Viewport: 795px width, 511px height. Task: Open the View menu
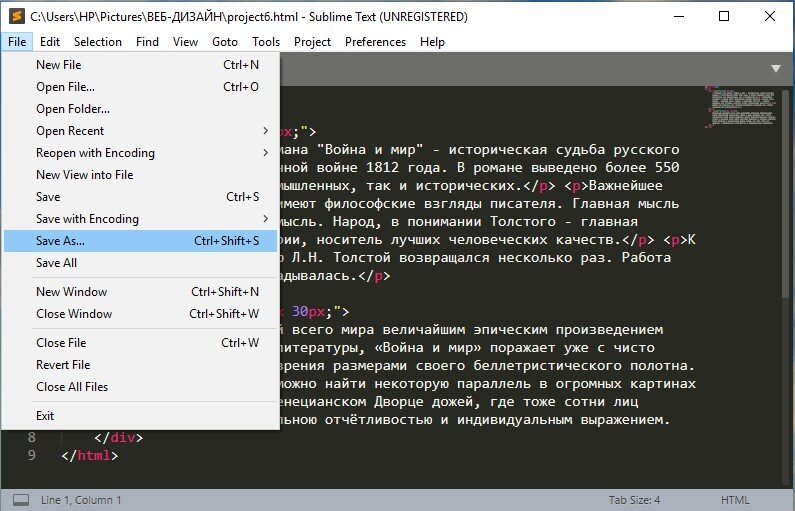click(x=185, y=42)
